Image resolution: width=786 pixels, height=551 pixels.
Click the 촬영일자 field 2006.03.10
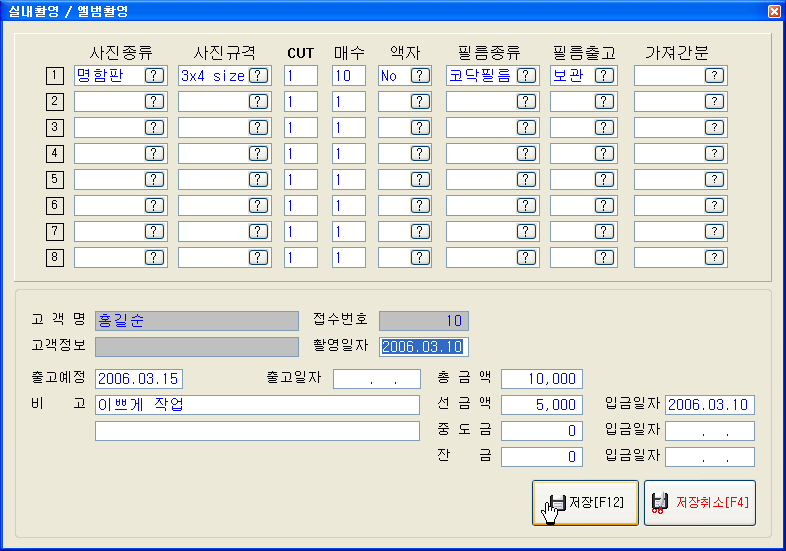pos(424,347)
